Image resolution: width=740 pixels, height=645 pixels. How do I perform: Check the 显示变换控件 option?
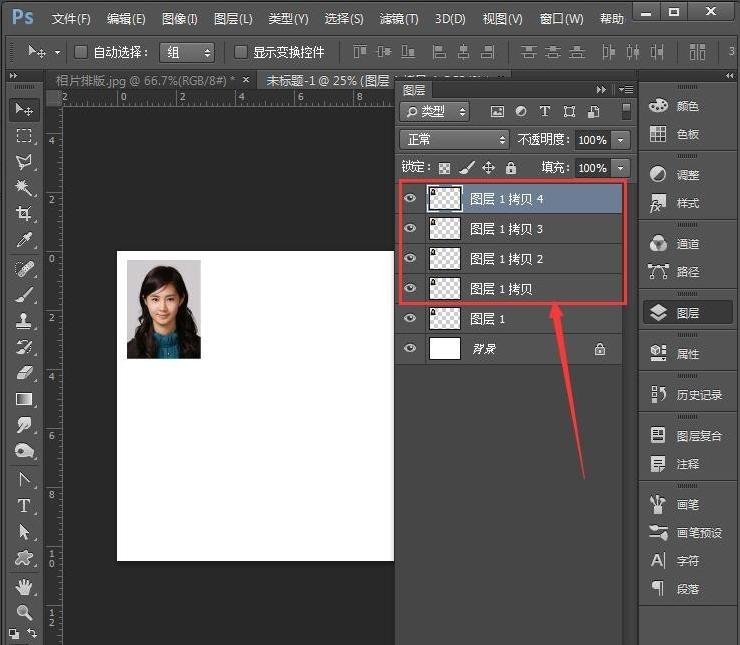click(x=240, y=52)
